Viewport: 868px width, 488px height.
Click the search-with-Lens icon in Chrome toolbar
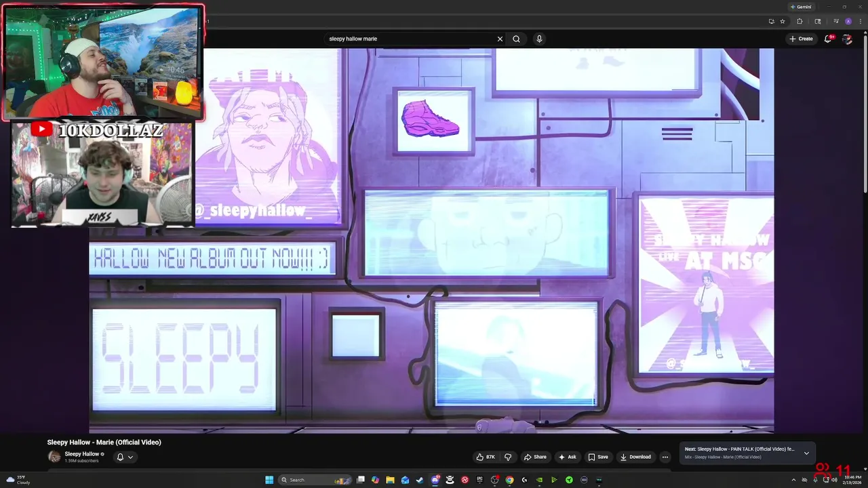(x=818, y=21)
